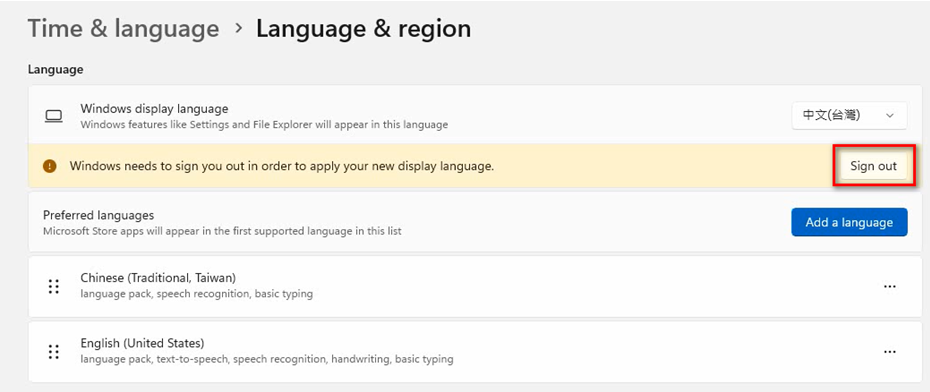This screenshot has height=392, width=930.
Task: Open more options for English (United States)
Action: coord(889,352)
